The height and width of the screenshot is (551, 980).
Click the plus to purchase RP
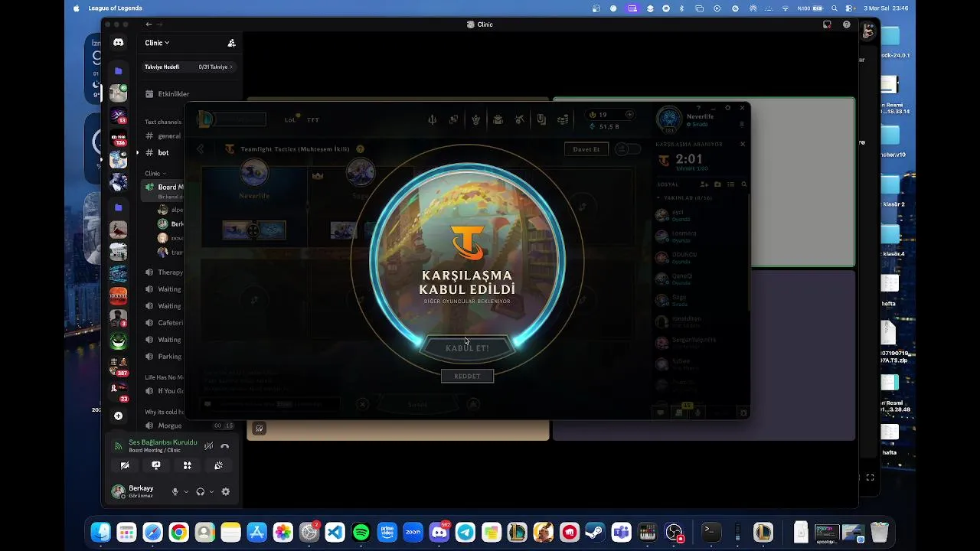[629, 115]
